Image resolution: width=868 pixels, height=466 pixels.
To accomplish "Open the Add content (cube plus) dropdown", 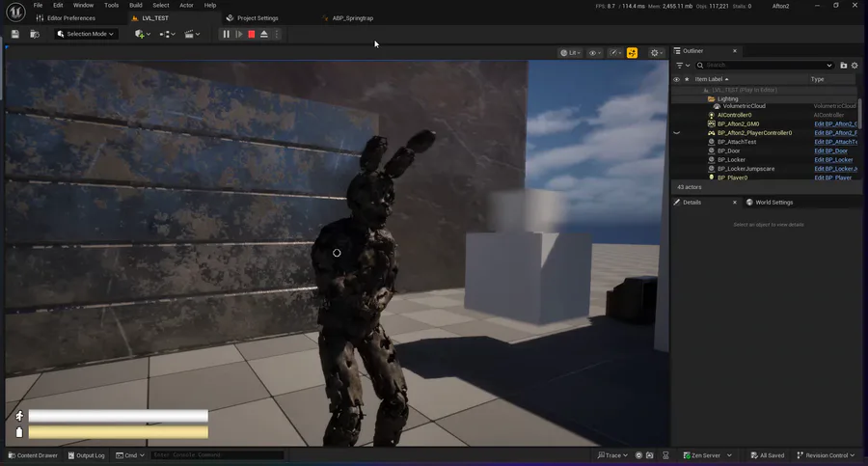I will point(143,35).
